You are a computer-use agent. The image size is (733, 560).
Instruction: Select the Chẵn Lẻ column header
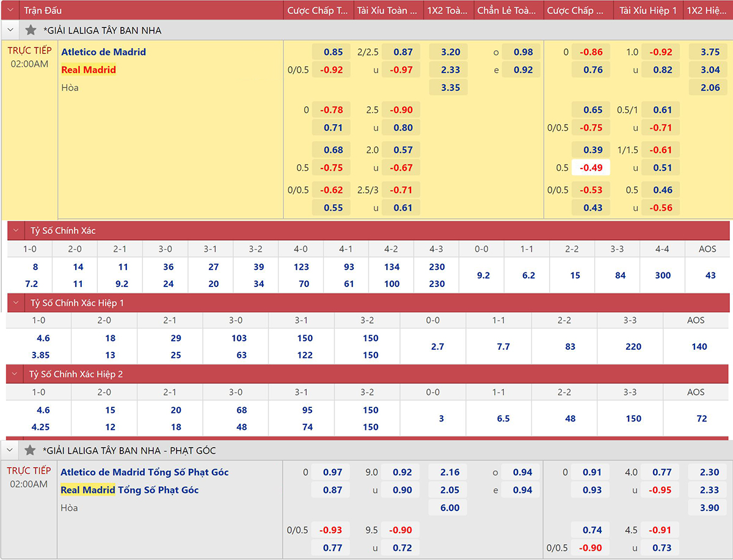(508, 10)
